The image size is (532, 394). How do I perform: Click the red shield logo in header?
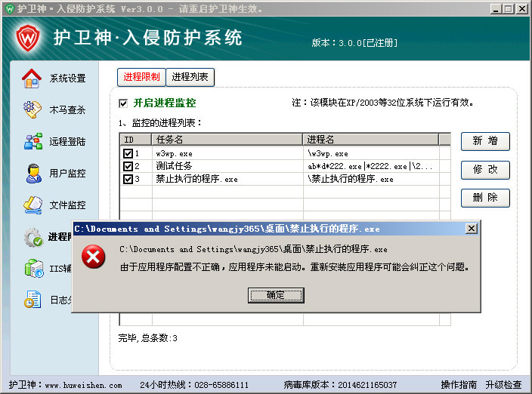click(x=27, y=38)
